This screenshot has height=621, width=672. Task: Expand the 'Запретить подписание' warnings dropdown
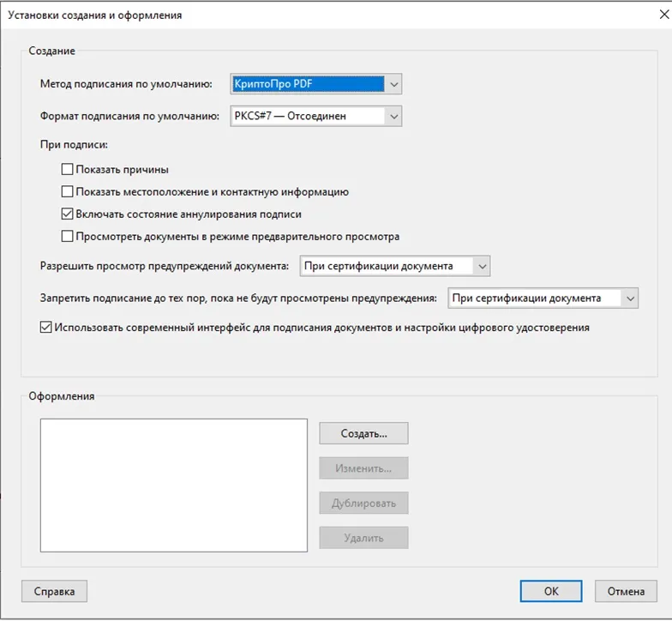coord(630,298)
